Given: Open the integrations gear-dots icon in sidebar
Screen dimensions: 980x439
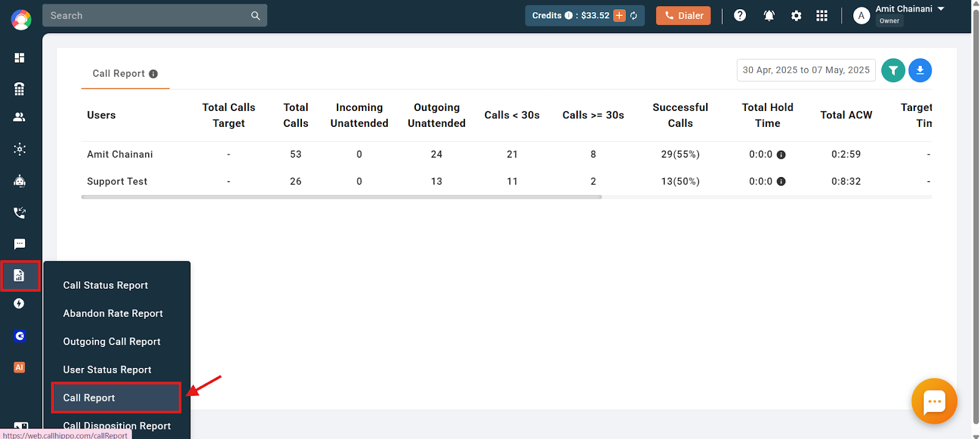Looking at the screenshot, I should click(x=20, y=149).
